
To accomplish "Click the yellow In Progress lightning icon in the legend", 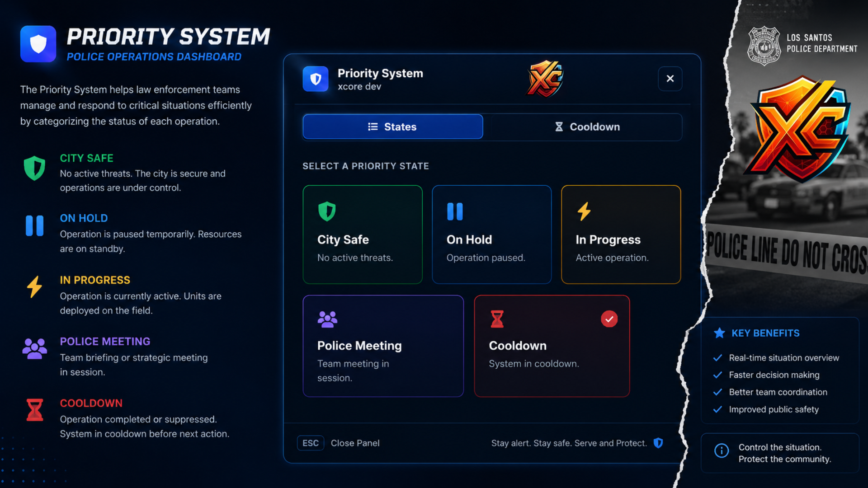I will click(34, 287).
